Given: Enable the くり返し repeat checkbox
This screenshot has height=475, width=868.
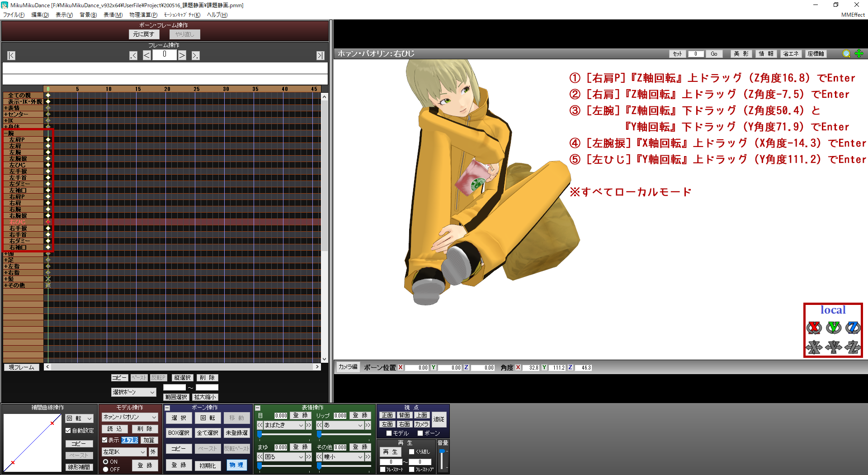Looking at the screenshot, I should point(411,451).
